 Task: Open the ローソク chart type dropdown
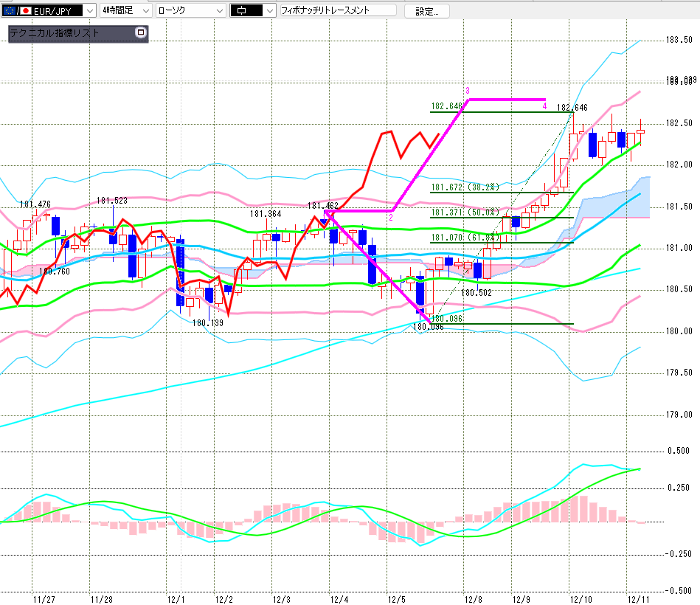[219, 10]
